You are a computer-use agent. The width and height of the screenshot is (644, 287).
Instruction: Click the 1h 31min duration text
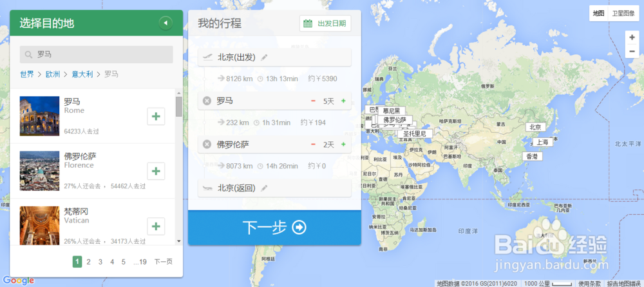point(276,123)
